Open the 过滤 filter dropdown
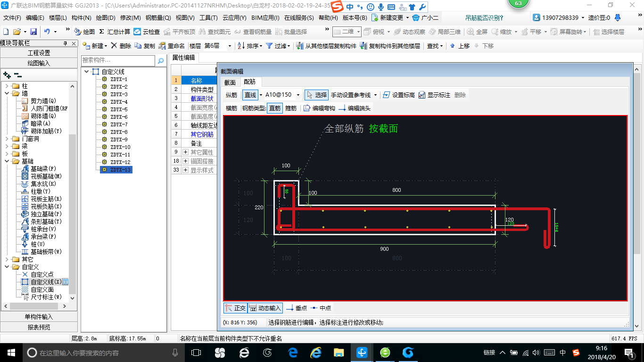The image size is (644, 362). pyautogui.click(x=277, y=46)
